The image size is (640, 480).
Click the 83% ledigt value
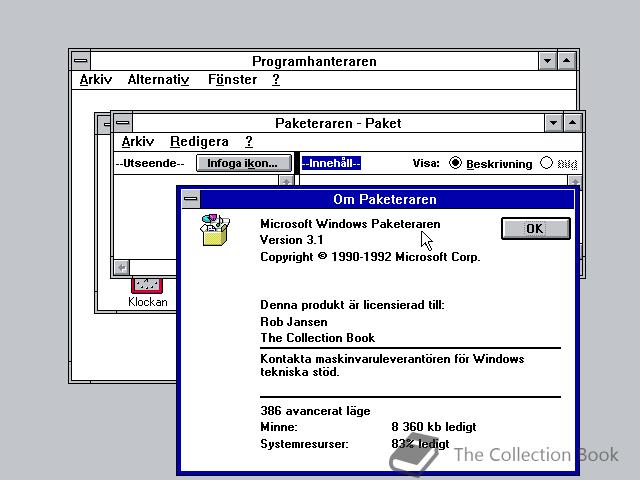[420, 443]
